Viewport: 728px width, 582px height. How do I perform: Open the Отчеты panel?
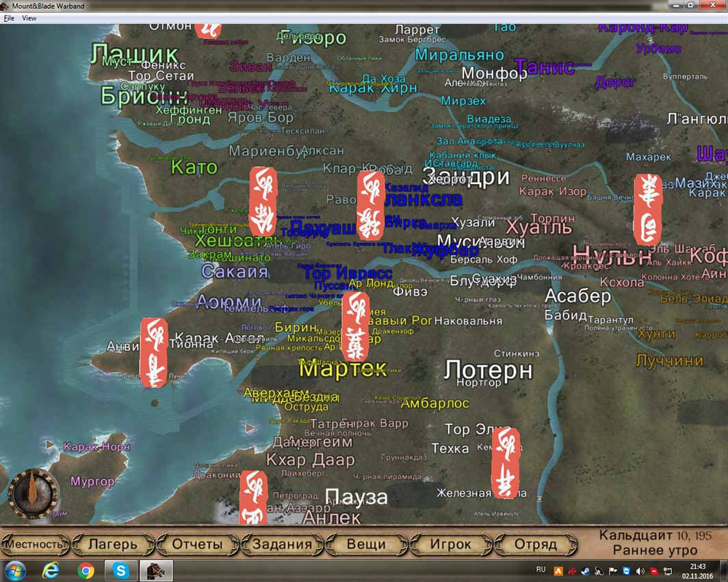[197, 545]
